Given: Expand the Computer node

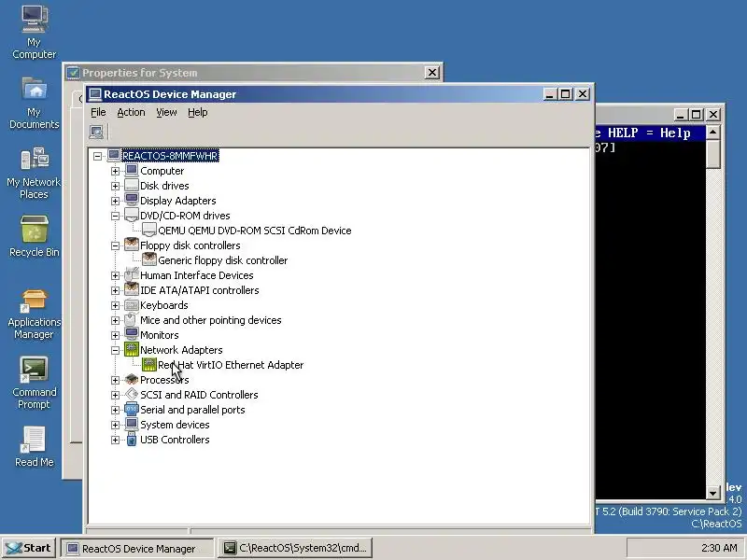Looking at the screenshot, I should [x=115, y=171].
